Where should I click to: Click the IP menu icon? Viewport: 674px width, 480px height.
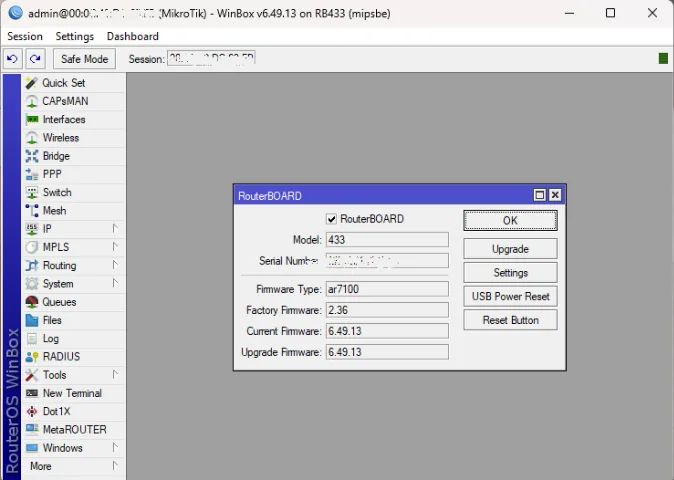[31, 229]
